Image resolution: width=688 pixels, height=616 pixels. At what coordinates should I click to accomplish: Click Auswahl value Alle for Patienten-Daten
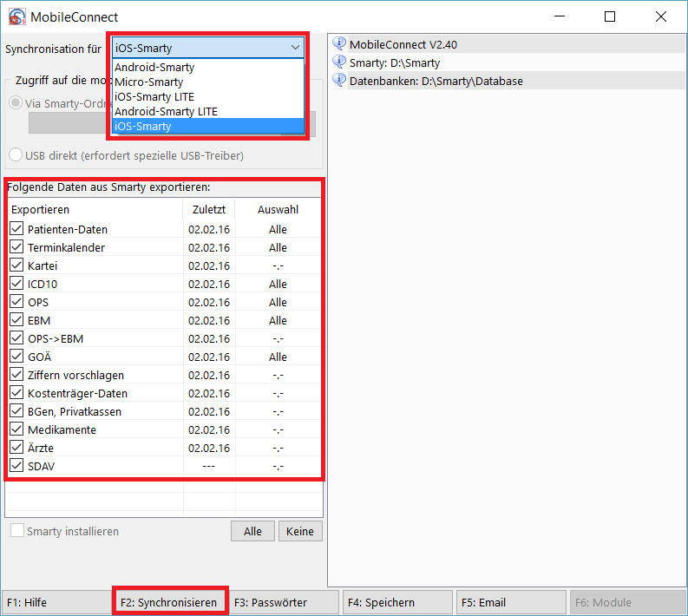[278, 229]
